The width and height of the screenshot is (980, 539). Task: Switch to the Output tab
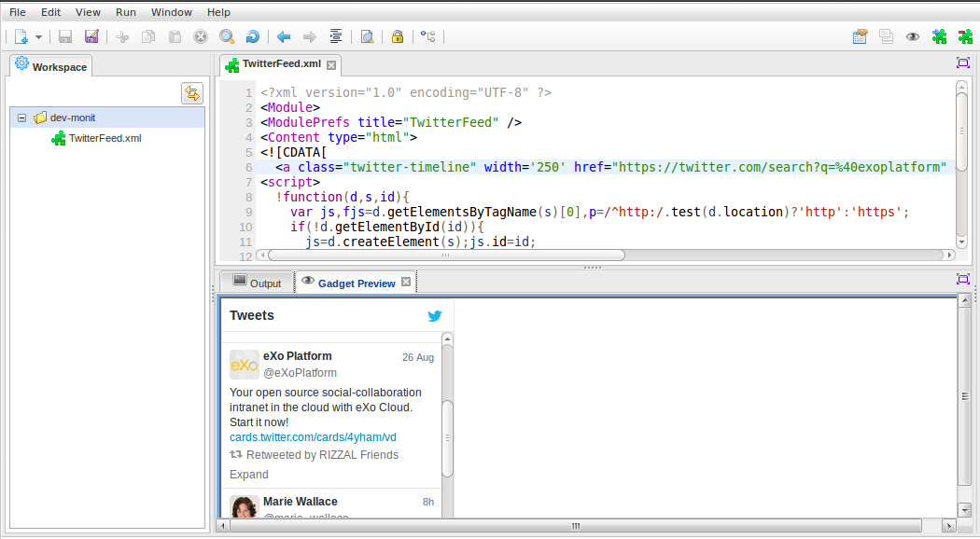pos(257,283)
